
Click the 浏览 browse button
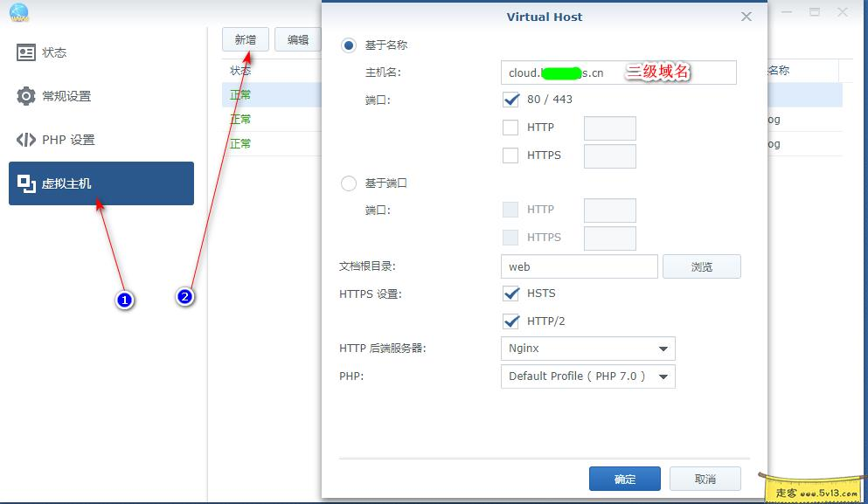click(x=702, y=266)
